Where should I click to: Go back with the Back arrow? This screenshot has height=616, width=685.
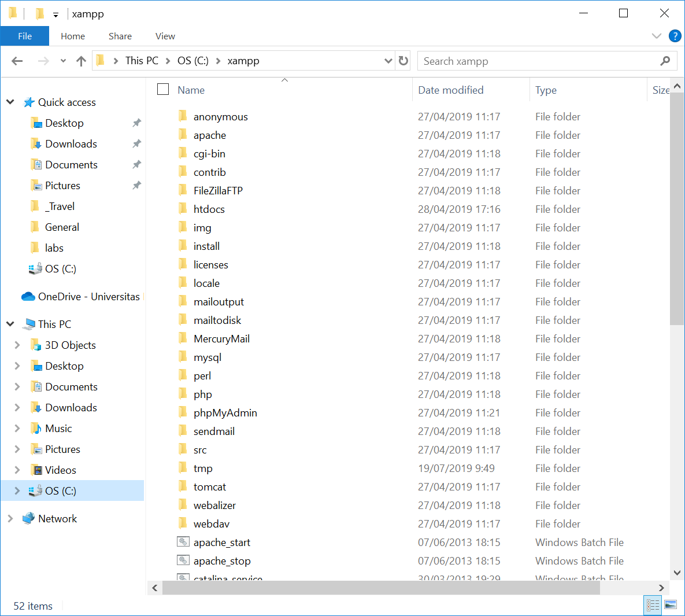[x=17, y=61]
